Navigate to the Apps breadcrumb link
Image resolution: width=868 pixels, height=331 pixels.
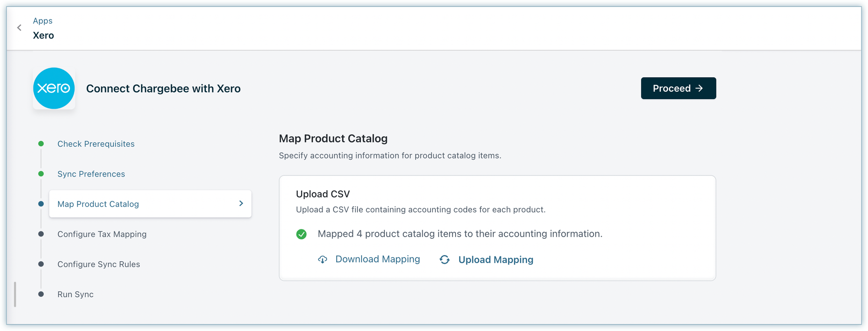click(43, 21)
